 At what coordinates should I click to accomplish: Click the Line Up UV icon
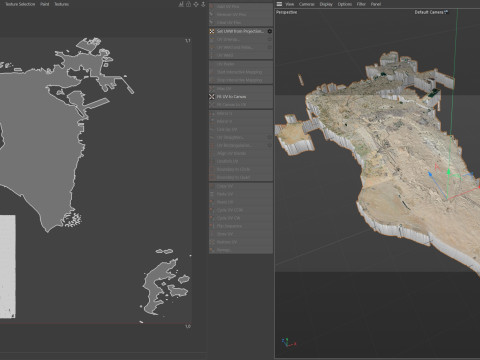(x=212, y=129)
